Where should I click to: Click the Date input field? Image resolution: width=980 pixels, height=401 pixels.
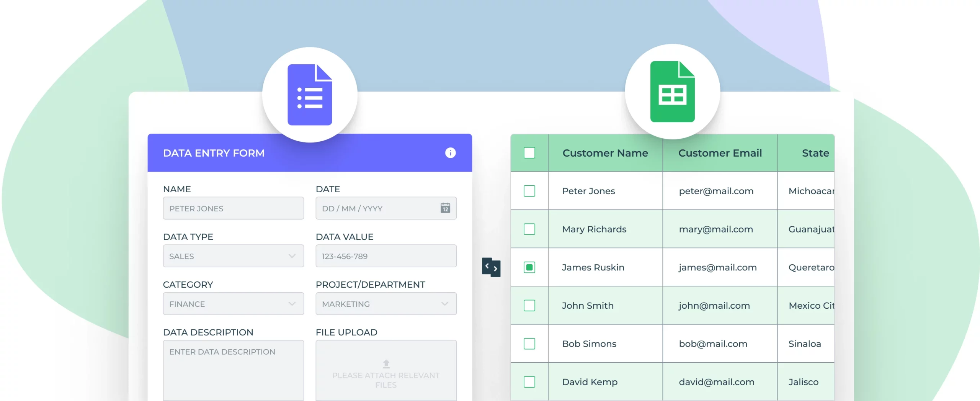(x=386, y=208)
